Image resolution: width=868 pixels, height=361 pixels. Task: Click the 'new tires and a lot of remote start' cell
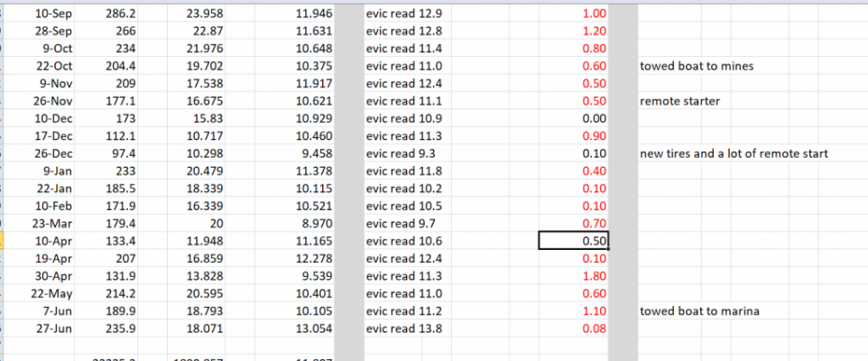coord(734,154)
